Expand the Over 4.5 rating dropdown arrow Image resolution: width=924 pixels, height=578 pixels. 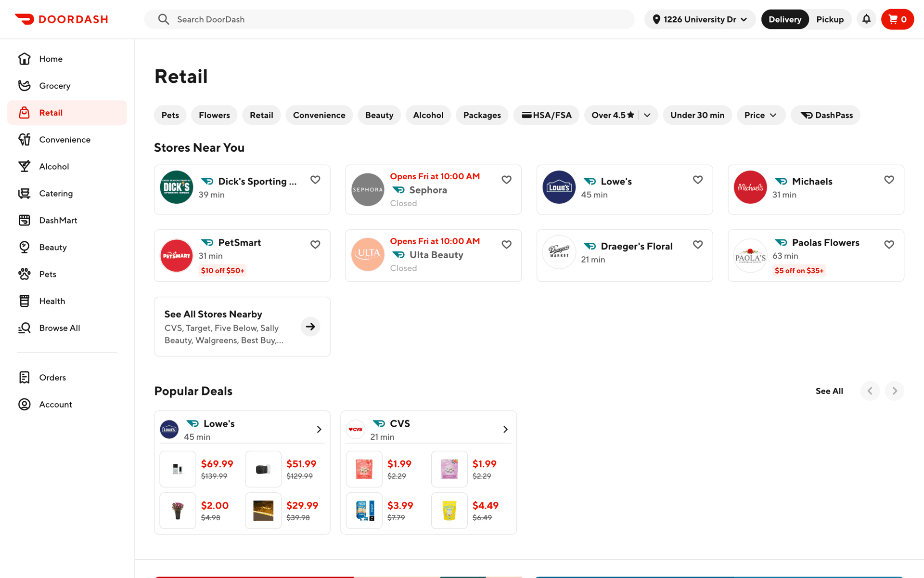[x=647, y=115]
